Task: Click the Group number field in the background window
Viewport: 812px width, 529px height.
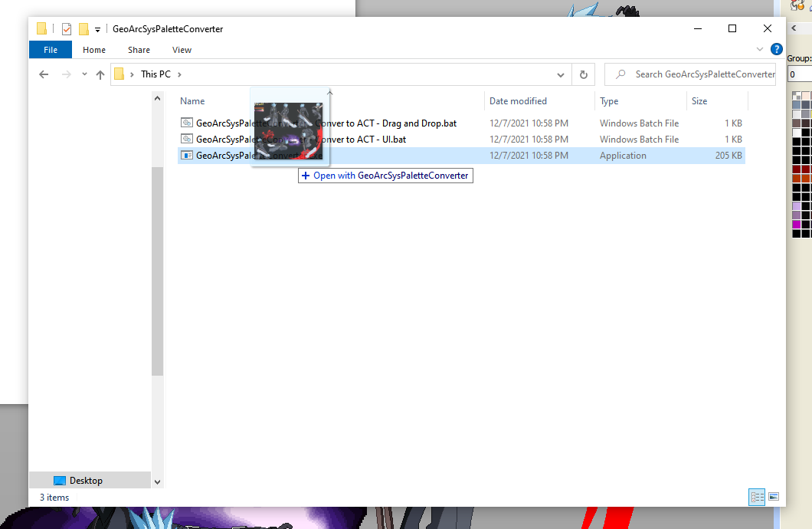Action: click(x=799, y=74)
